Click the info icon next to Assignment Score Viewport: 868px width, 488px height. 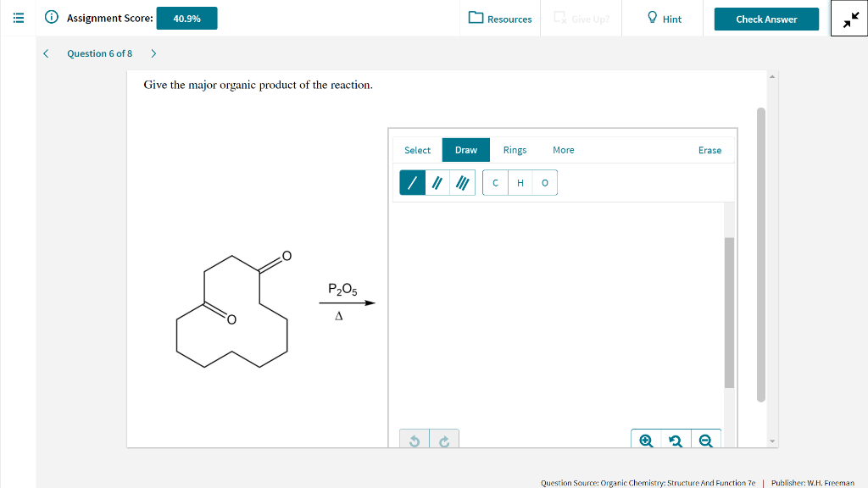click(50, 17)
